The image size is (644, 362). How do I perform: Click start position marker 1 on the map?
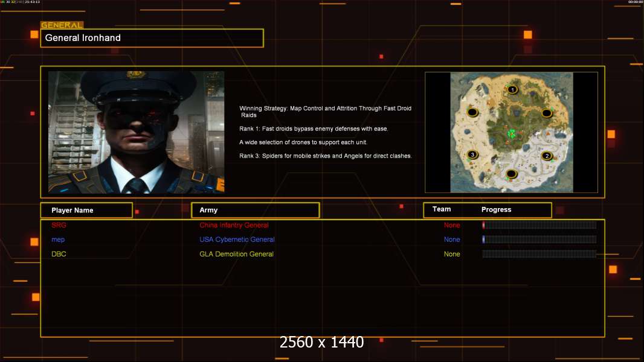tap(512, 89)
